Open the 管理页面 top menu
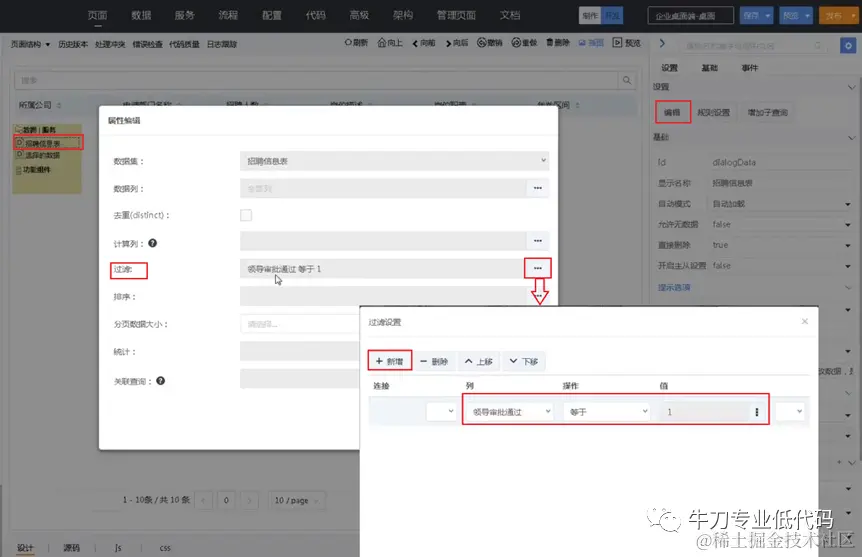 456,15
